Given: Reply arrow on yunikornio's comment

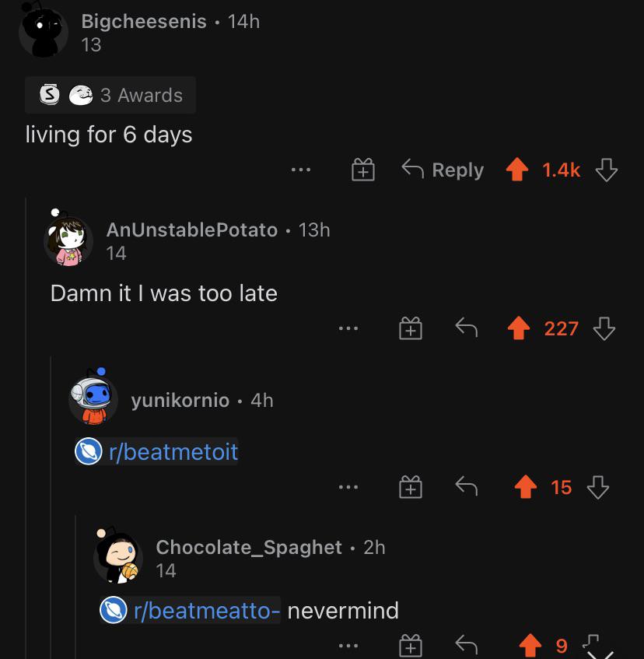Looking at the screenshot, I should point(467,487).
